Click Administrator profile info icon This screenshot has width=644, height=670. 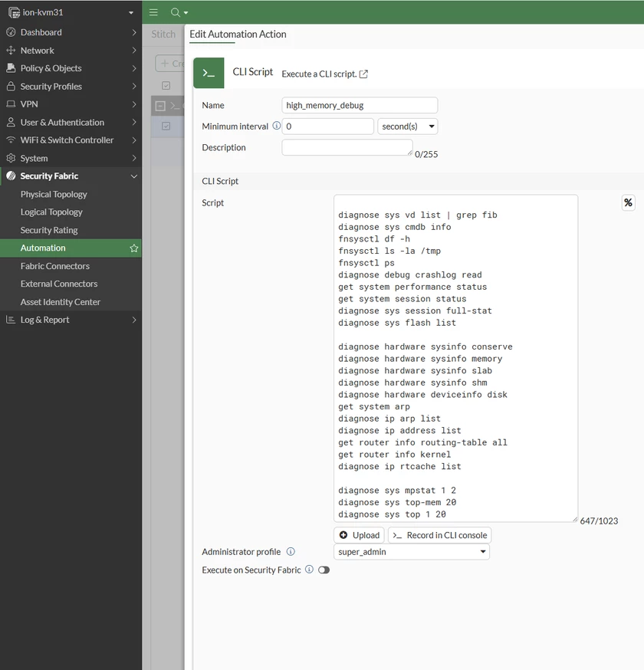[x=291, y=551]
